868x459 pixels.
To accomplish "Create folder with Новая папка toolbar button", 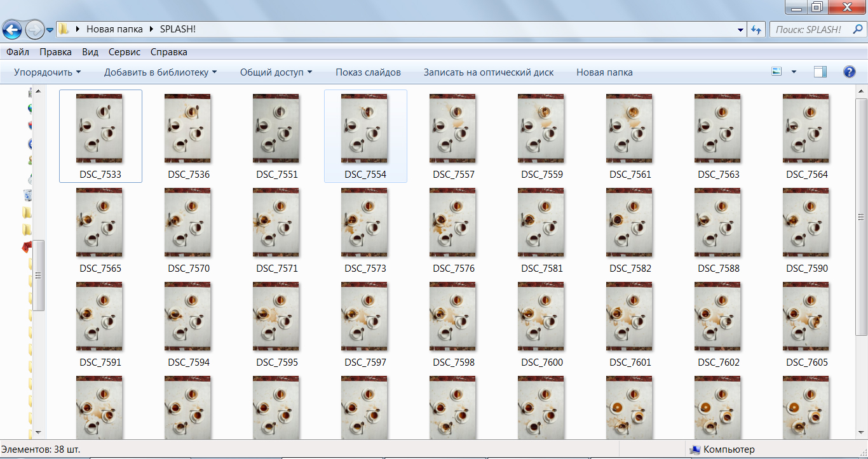I will pos(604,72).
